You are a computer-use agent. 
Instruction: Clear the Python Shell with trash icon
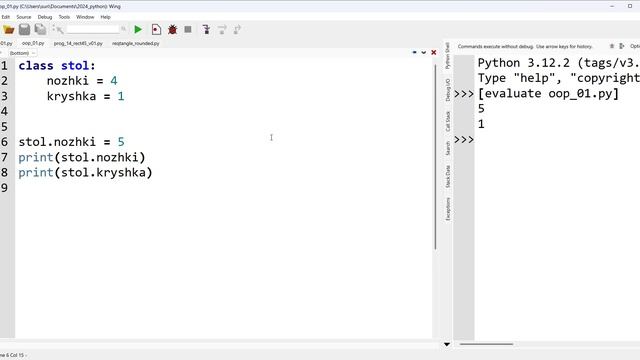click(x=611, y=46)
